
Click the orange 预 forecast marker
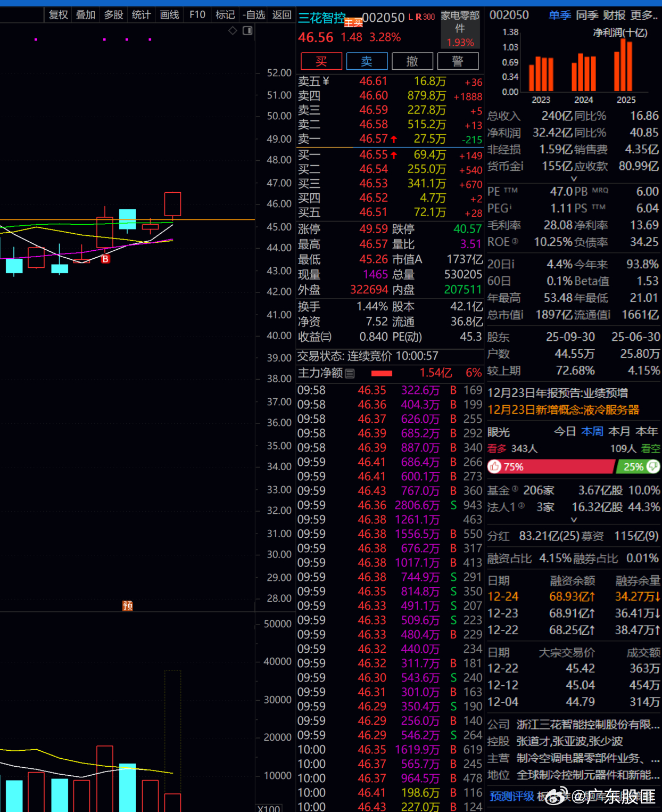[128, 605]
